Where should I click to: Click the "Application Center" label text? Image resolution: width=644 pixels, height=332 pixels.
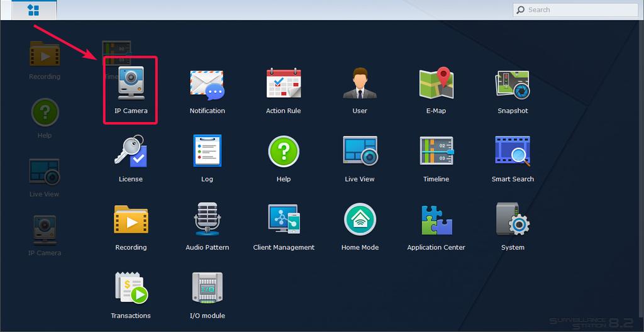tap(436, 247)
